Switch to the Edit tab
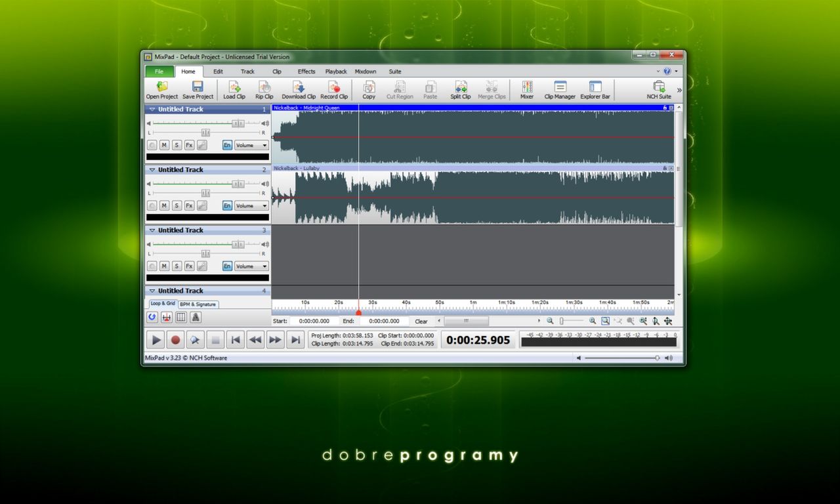 point(218,72)
